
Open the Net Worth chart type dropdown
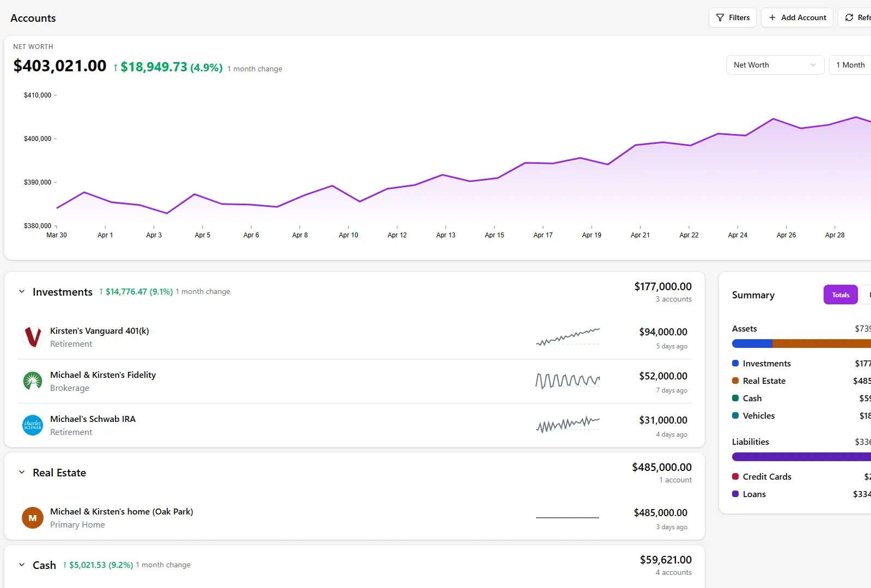[775, 65]
